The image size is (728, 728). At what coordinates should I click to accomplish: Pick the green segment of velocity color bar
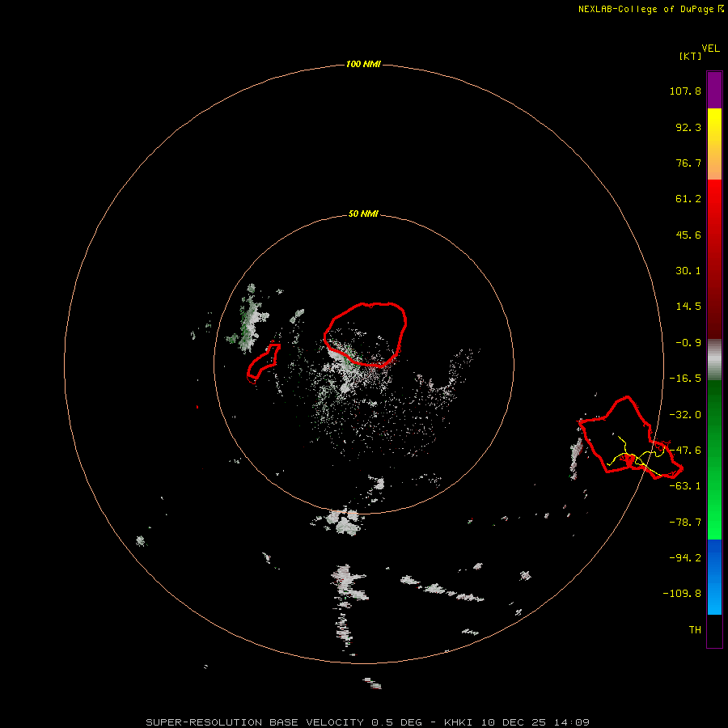coord(714,459)
